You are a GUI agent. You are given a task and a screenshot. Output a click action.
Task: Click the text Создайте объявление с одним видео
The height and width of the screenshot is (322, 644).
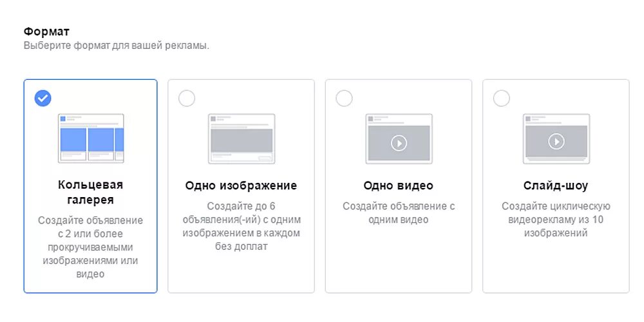pyautogui.click(x=398, y=213)
